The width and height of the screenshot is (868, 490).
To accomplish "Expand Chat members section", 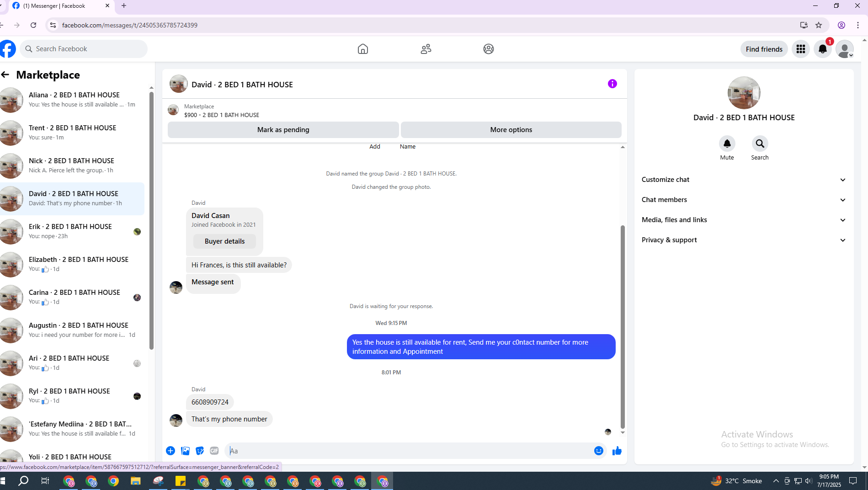I will 744,200.
